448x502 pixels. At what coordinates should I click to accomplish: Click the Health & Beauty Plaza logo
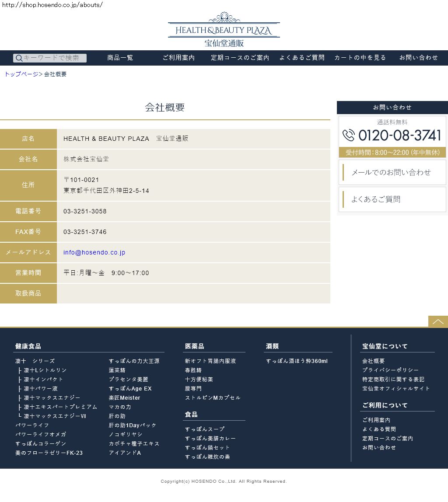(x=224, y=30)
